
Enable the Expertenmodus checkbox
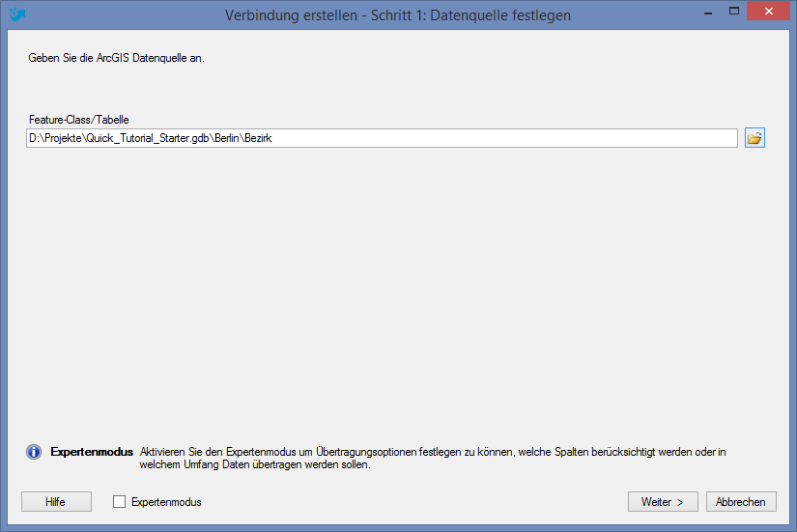[x=119, y=501]
